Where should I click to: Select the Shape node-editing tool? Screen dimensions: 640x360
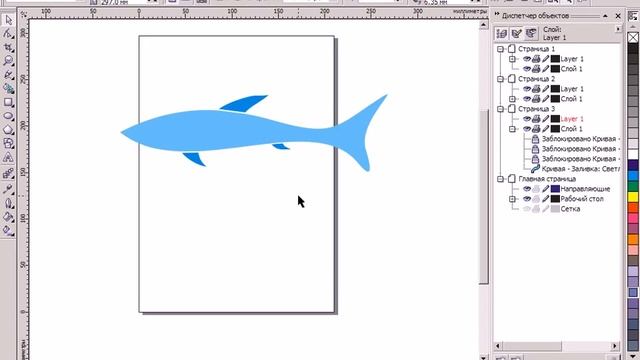pyautogui.click(x=8, y=33)
